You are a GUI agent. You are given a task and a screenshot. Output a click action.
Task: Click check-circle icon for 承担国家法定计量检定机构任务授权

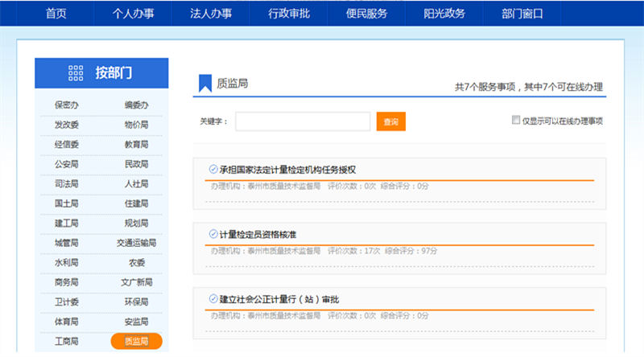[213, 169]
